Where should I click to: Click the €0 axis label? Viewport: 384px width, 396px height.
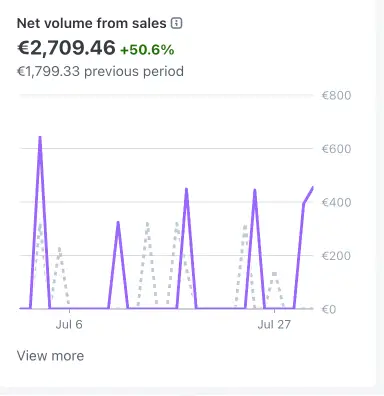point(329,309)
